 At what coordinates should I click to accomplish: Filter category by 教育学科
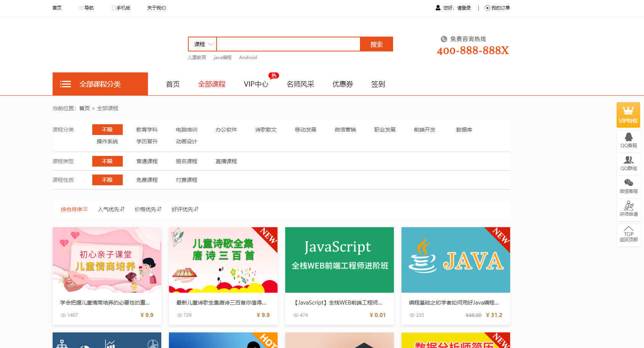tap(147, 130)
